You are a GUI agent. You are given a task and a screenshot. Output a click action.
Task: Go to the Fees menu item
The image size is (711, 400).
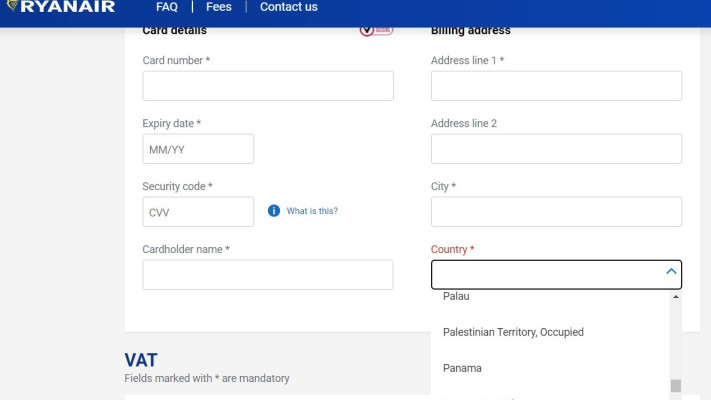pos(219,7)
